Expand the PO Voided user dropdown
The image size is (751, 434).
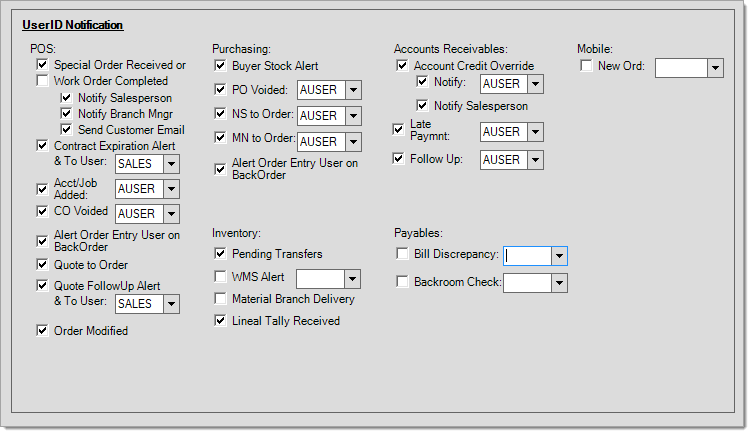pos(353,90)
